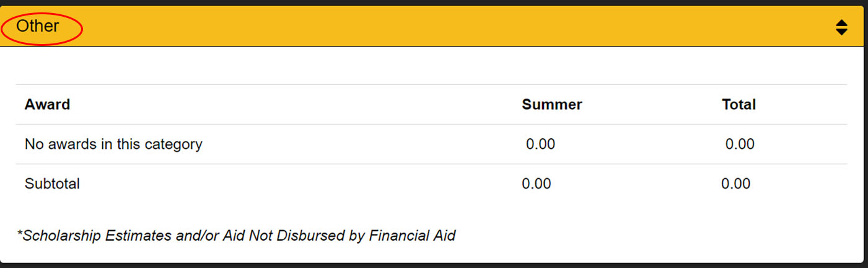Click the Scholarship Estimates footnote text

(x=236, y=236)
